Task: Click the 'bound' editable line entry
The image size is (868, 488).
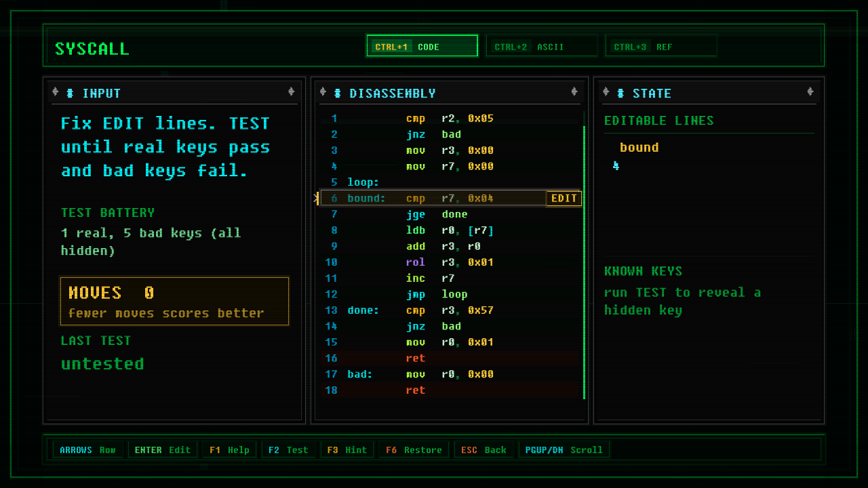Action: click(x=639, y=148)
